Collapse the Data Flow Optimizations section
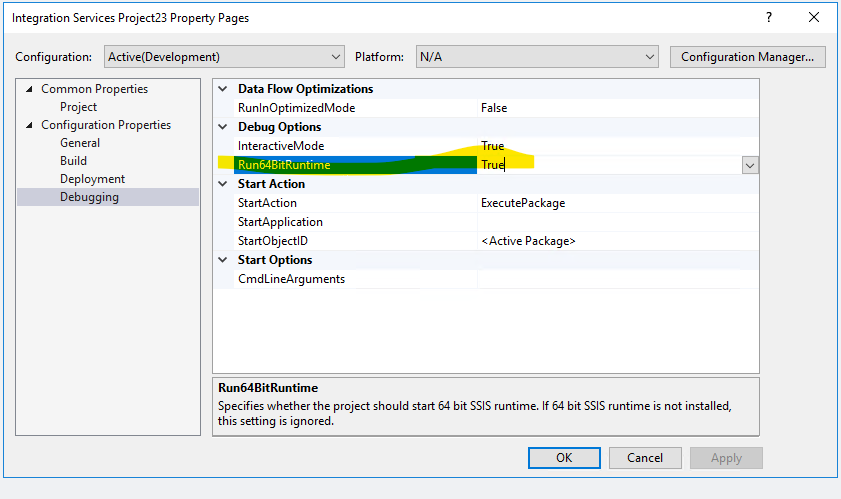841x499 pixels. [223, 89]
